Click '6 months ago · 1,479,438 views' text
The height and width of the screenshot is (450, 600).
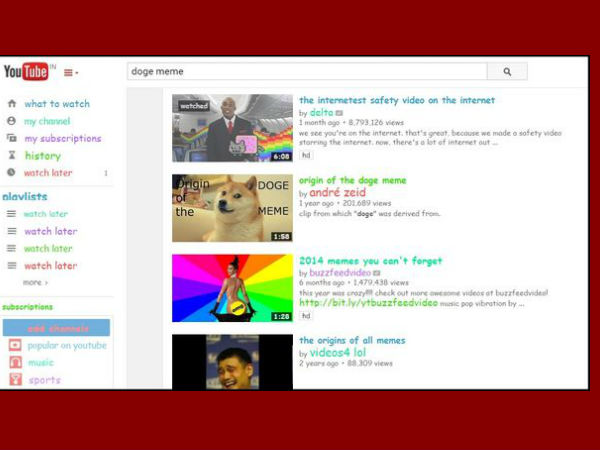tap(354, 282)
